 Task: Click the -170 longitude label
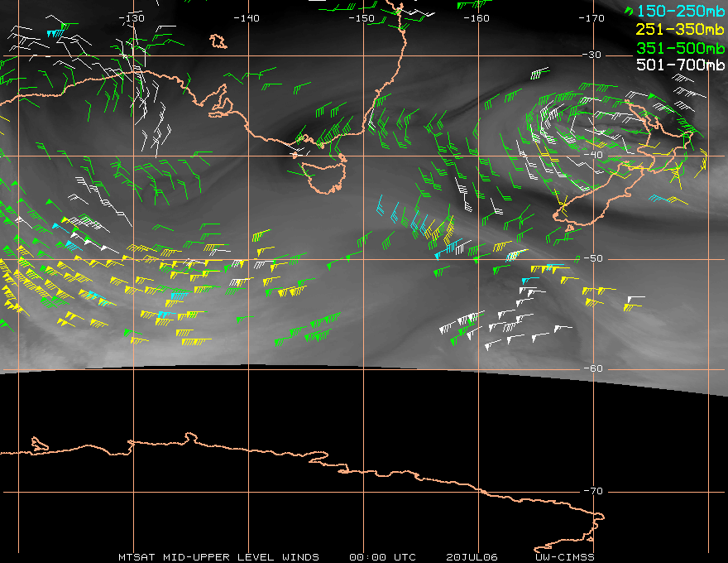click(x=591, y=18)
